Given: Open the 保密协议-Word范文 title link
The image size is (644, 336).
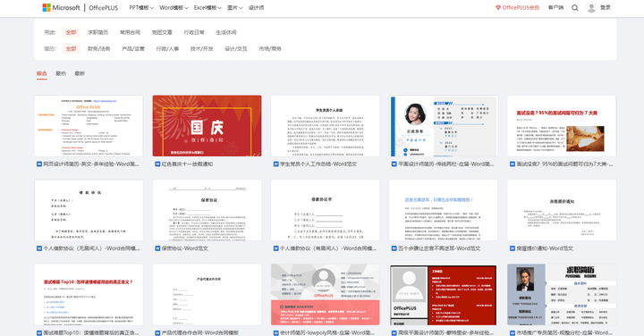Looking at the screenshot, I should (x=184, y=248).
